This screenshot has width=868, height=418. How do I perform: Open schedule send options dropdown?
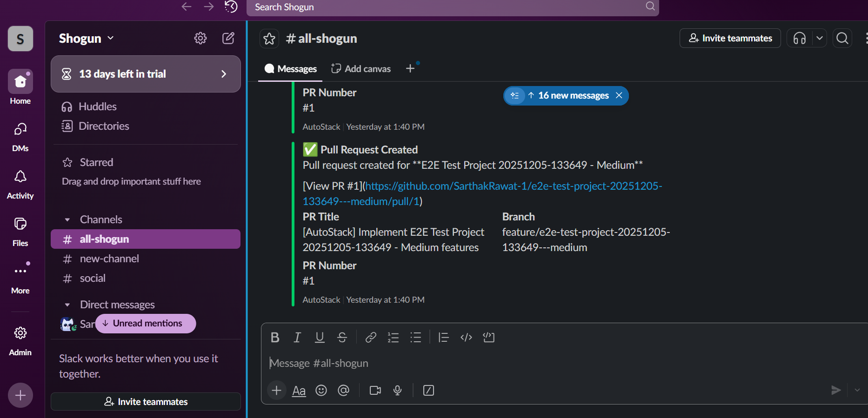coord(857,390)
